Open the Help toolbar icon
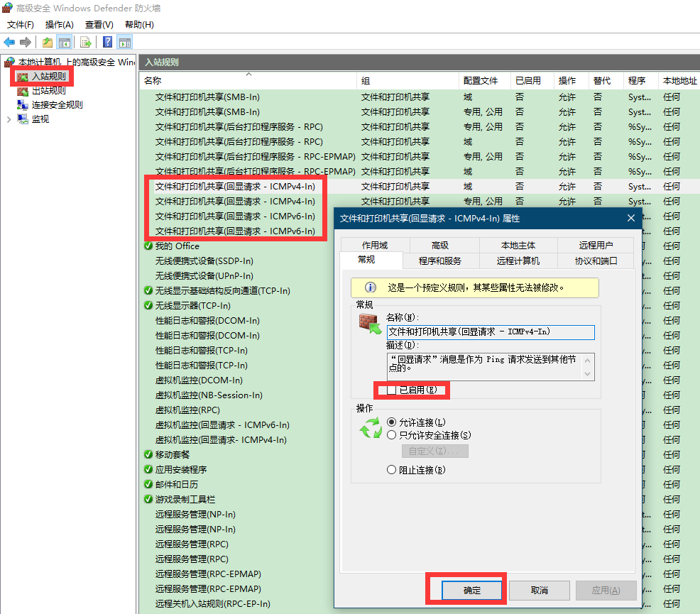 [x=108, y=43]
